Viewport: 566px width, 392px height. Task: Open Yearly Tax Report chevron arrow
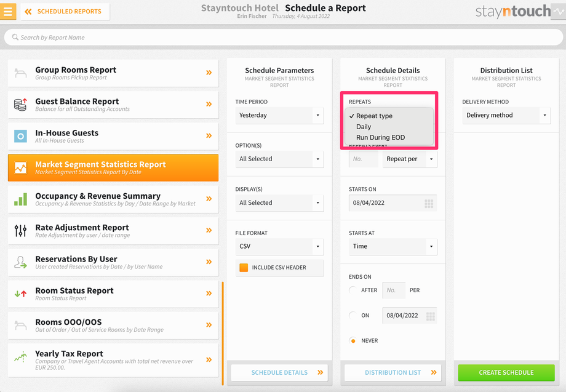click(209, 359)
